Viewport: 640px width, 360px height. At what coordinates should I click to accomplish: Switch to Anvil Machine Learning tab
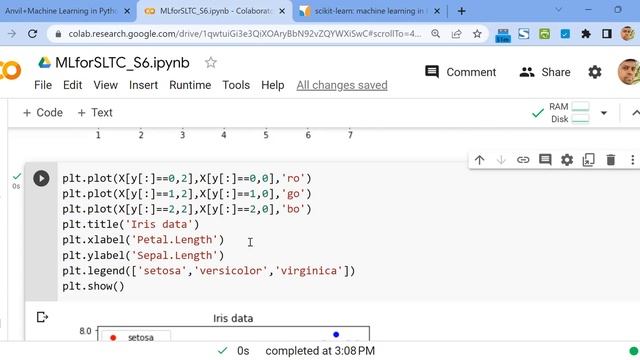pyautogui.click(x=61, y=11)
